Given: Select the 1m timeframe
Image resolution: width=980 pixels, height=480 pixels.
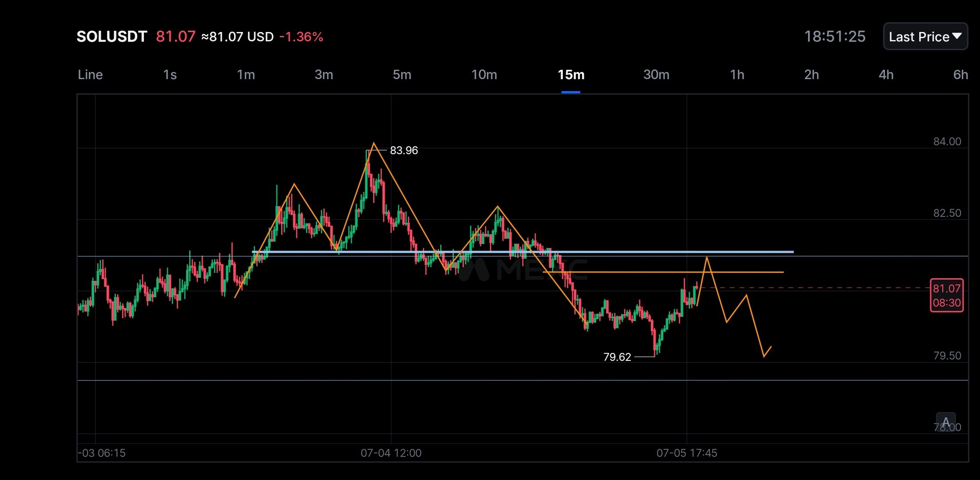Looking at the screenshot, I should [x=246, y=75].
